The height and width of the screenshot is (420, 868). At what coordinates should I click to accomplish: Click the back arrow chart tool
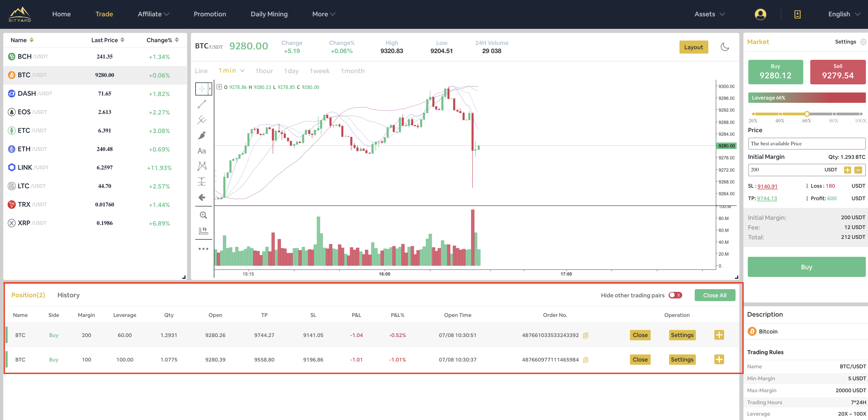point(202,197)
